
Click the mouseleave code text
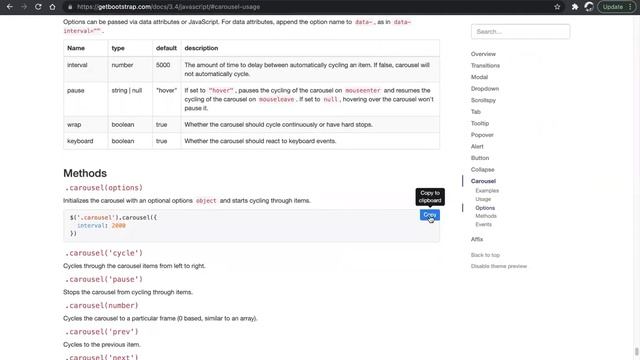point(276,99)
